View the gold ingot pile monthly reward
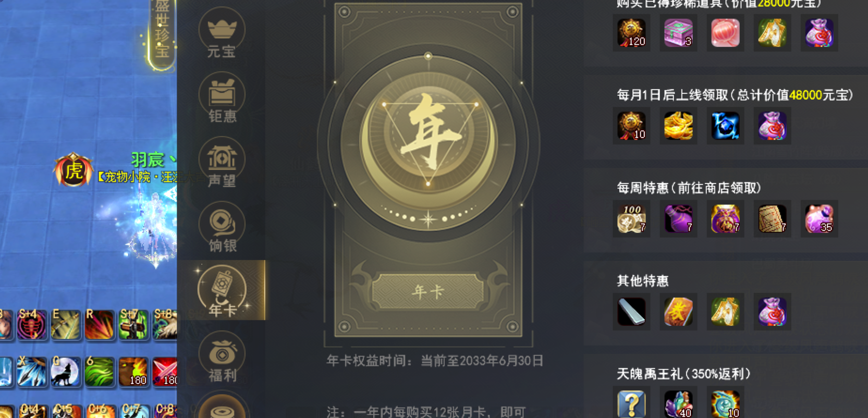Screen dimensions: 868x418 678,126
